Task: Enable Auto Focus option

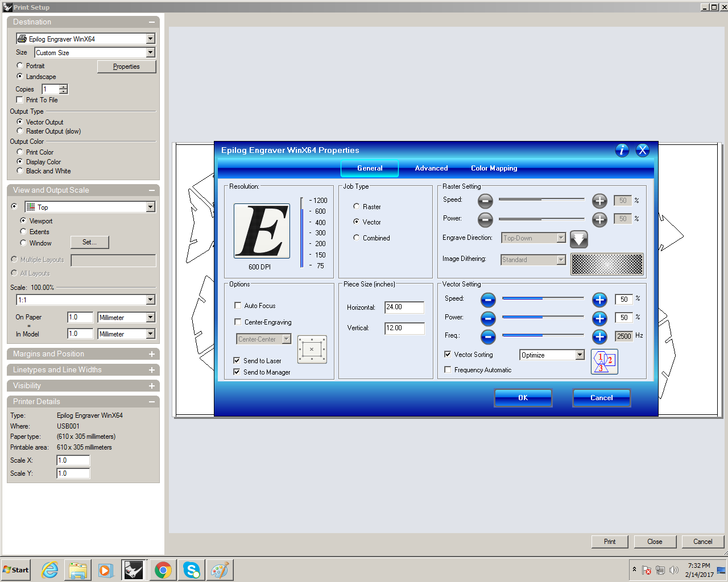Action: point(238,305)
